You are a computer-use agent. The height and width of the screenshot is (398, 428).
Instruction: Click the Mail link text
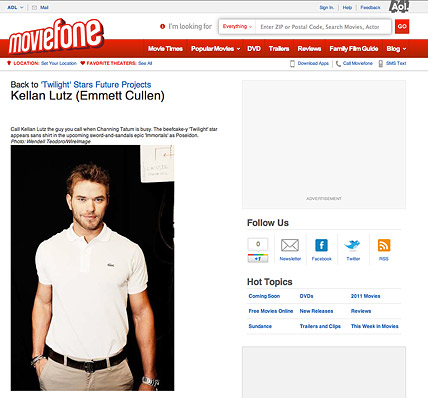[44, 7]
